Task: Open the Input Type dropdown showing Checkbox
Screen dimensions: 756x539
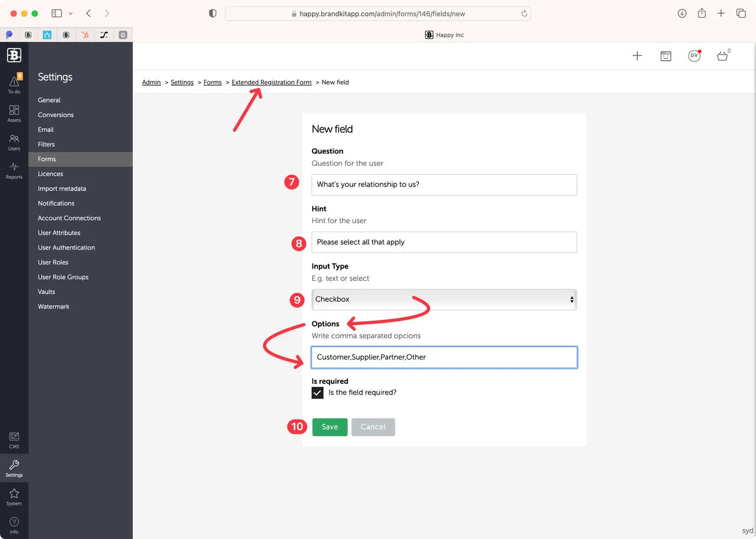Action: [x=444, y=299]
